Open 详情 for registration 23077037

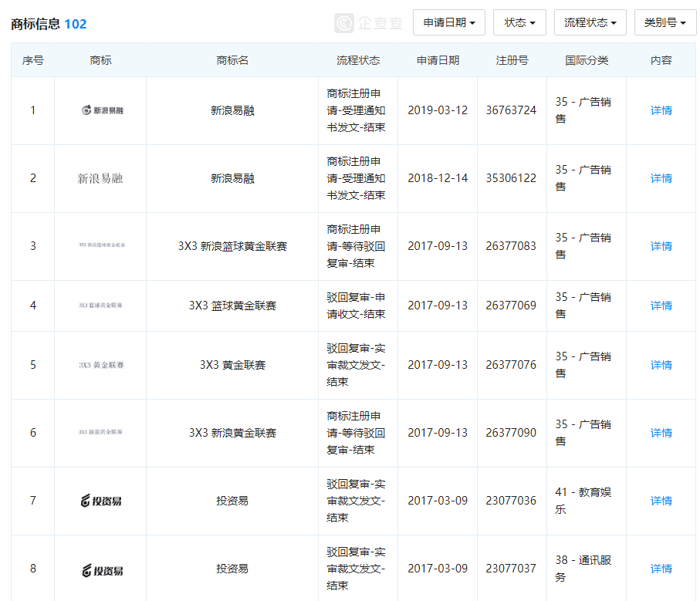coord(661,568)
